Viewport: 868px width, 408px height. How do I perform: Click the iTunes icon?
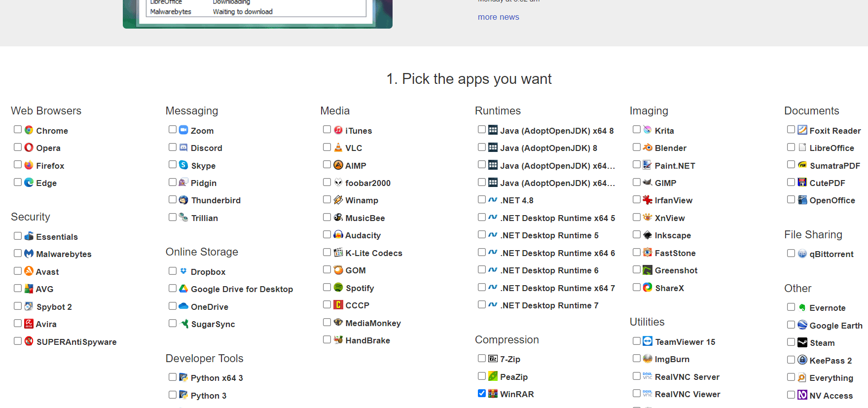338,130
